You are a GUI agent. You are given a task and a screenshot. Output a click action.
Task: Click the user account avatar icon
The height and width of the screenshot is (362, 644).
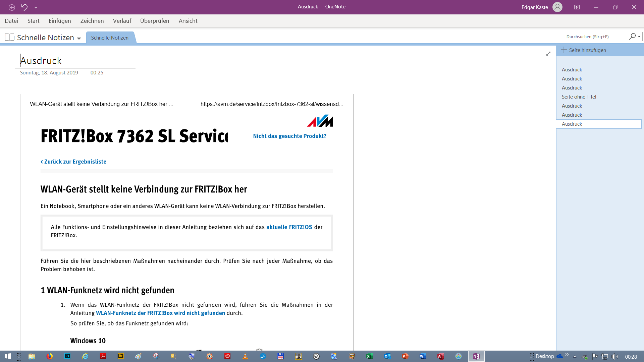[557, 7]
